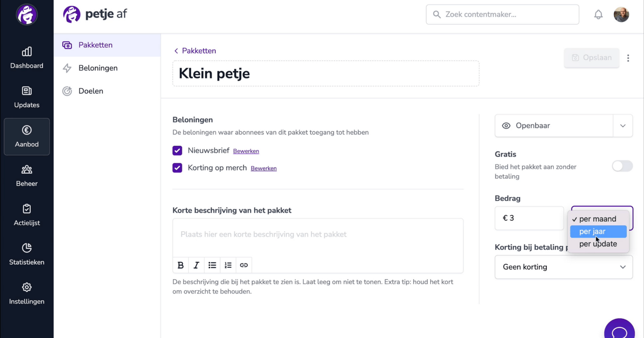Open the notifications bell

pyautogui.click(x=598, y=15)
